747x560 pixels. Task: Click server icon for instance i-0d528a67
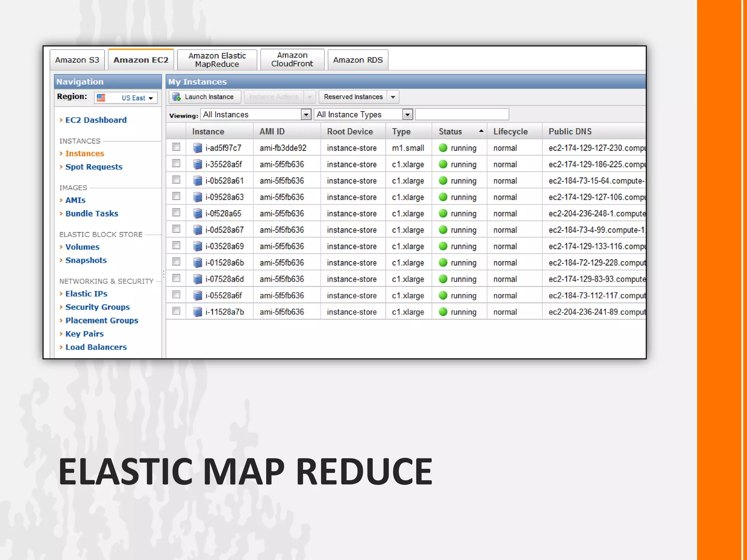[198, 230]
